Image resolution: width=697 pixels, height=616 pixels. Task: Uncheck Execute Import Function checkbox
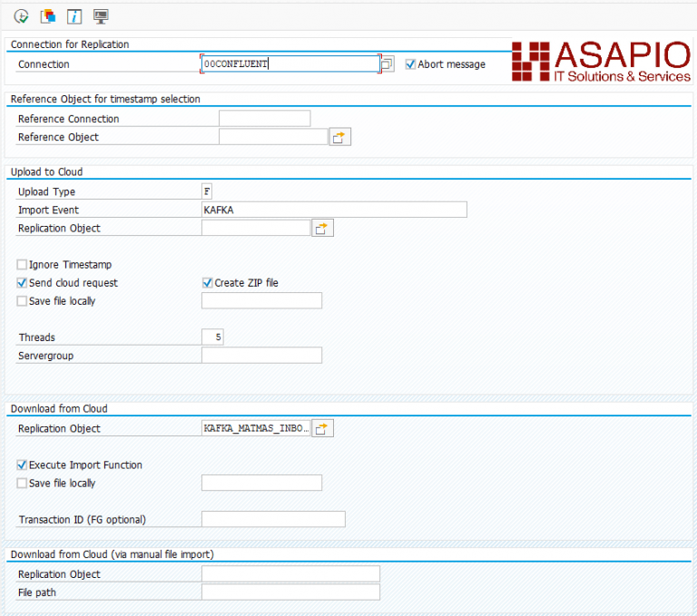(x=22, y=464)
